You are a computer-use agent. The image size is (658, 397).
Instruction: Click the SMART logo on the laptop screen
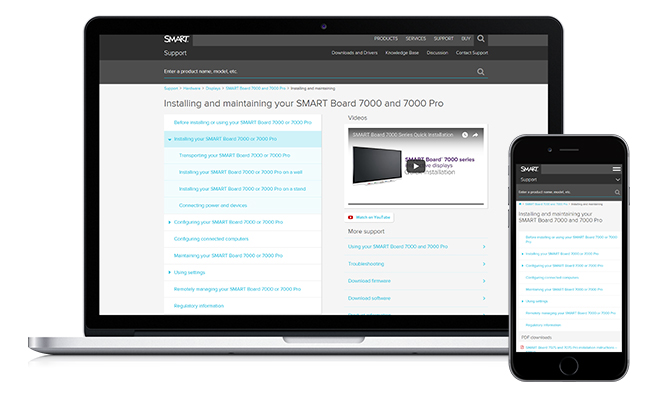pyautogui.click(x=176, y=39)
